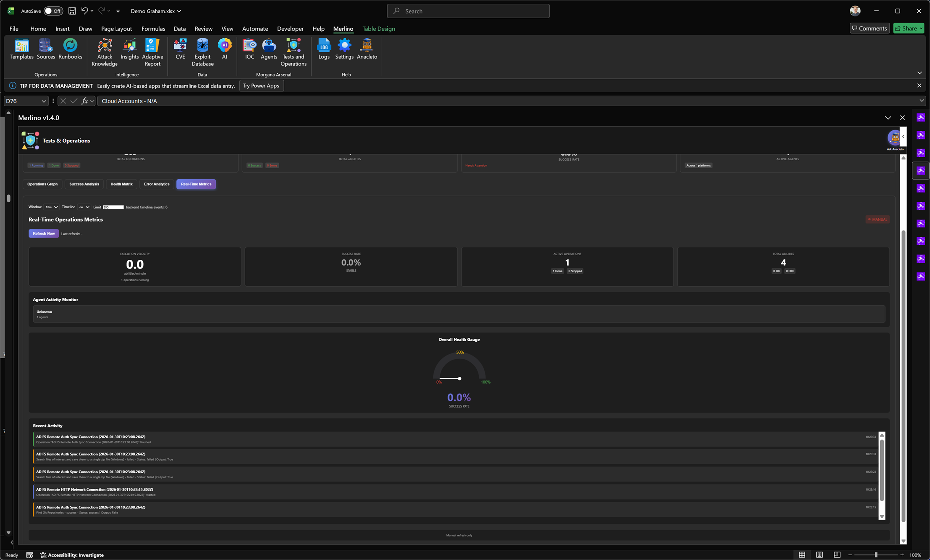Open the Exploit Database
This screenshot has height=560, width=930.
(x=202, y=50)
